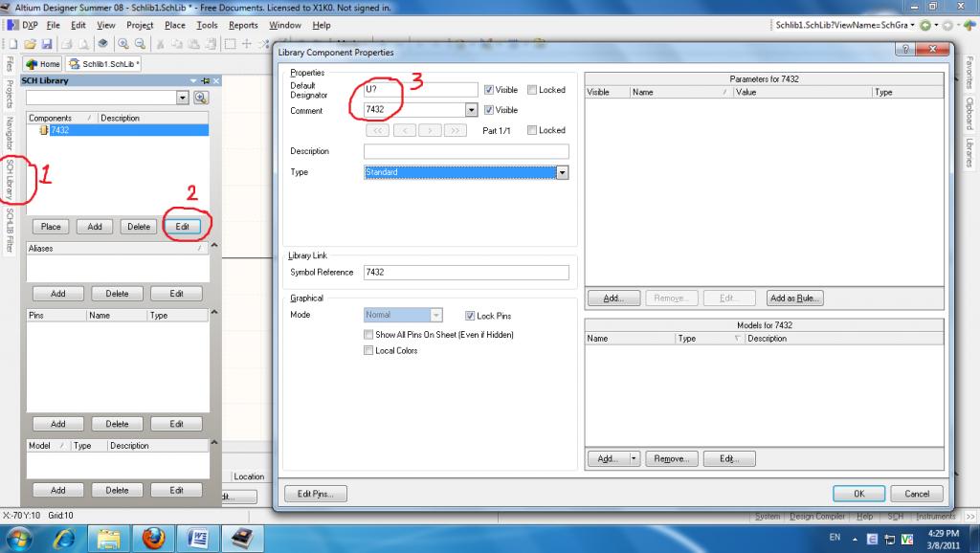Viewport: 980px width, 553px height.
Task: Toggle Locked checkbox for Default Designator
Action: pos(532,90)
